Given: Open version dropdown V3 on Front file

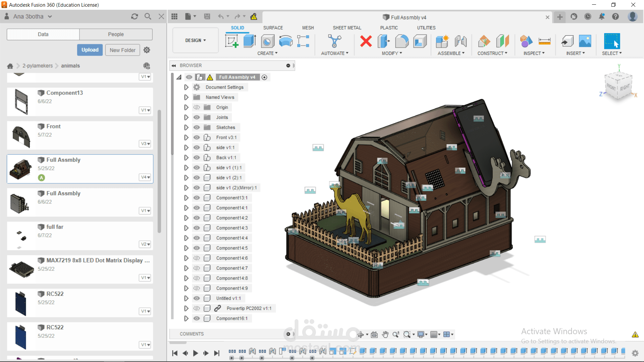Looking at the screenshot, I should (145, 143).
